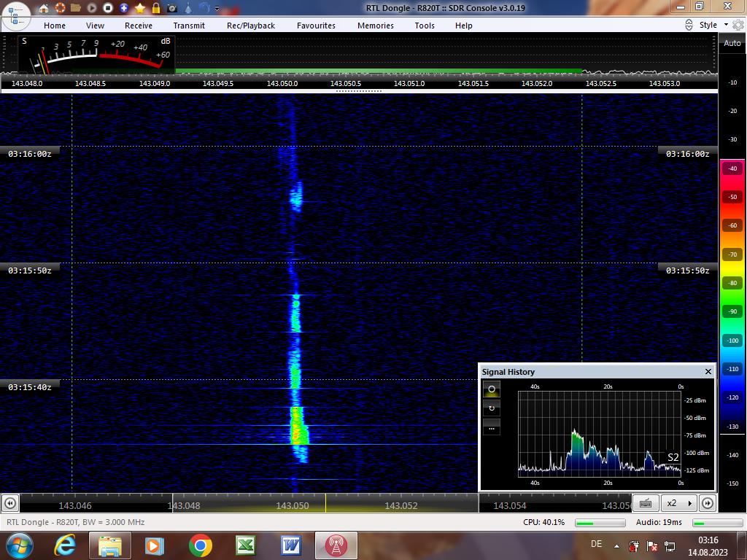Launch Google Chrome from the taskbar
This screenshot has height=560, width=747.
(200, 545)
